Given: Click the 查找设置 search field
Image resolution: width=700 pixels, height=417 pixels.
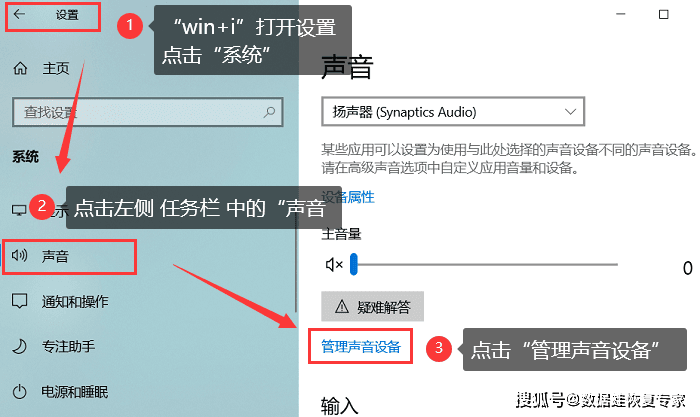Looking at the screenshot, I should click(148, 112).
